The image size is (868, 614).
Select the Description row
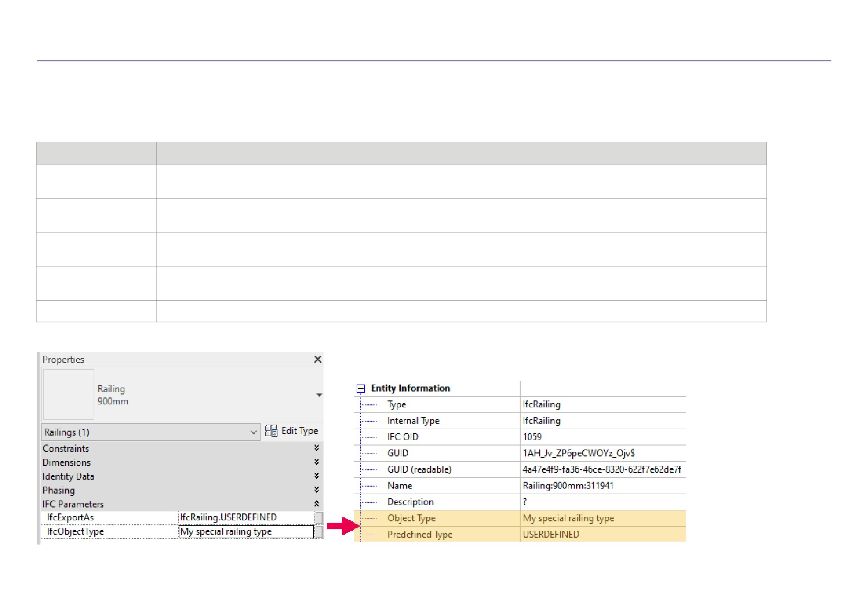(x=520, y=502)
